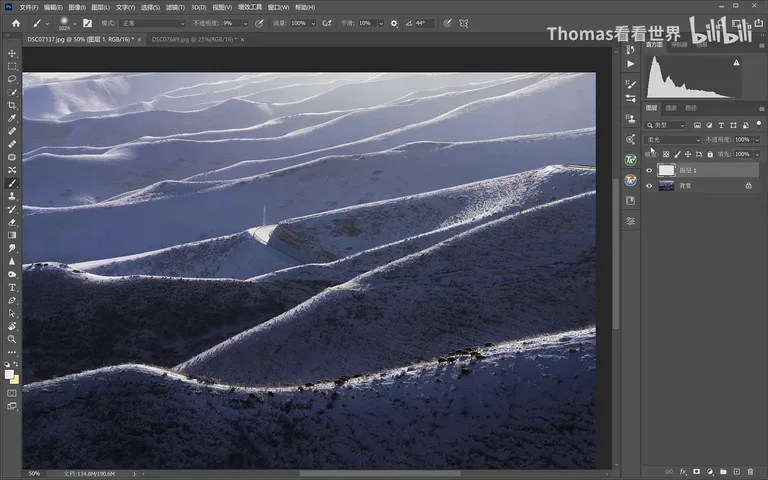Image resolution: width=768 pixels, height=480 pixels.
Task: Click the histogram warning triangle icon
Action: (736, 62)
